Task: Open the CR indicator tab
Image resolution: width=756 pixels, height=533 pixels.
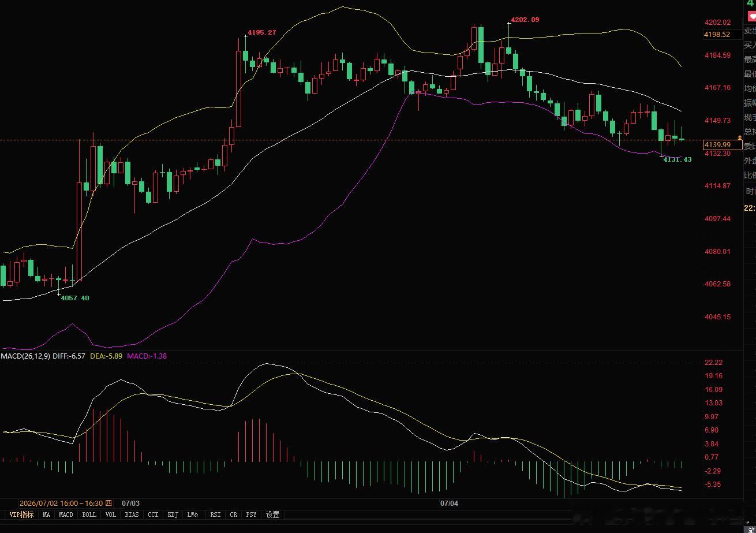Action: click(234, 515)
